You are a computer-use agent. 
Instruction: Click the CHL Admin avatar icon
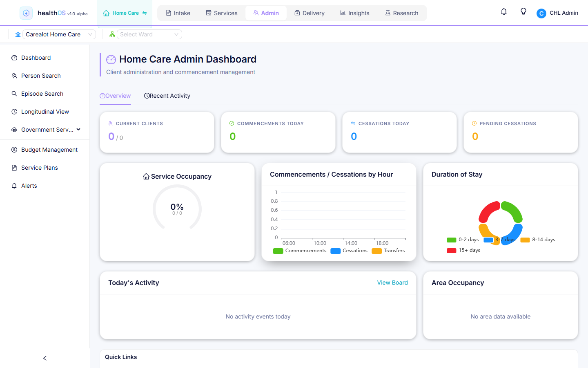(541, 13)
